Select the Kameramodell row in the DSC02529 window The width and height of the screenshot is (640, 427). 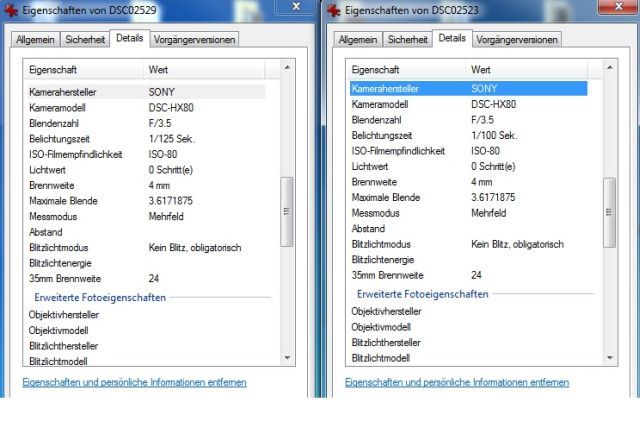click(146, 108)
